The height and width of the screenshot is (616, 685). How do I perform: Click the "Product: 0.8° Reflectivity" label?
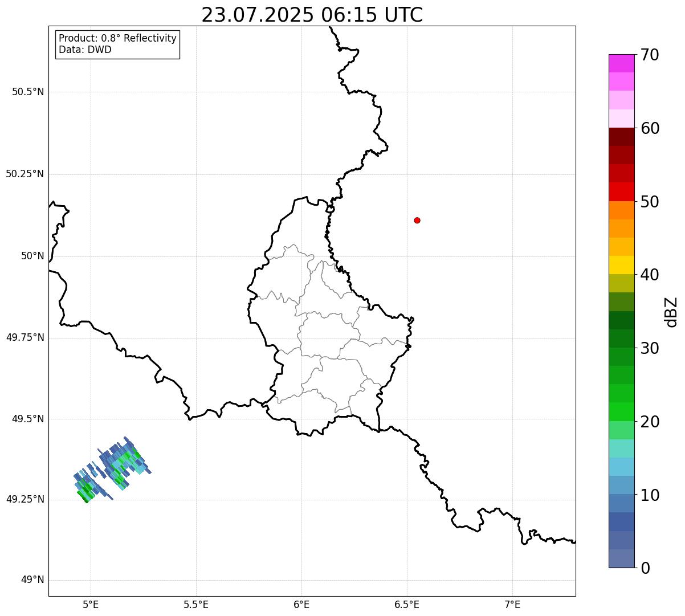coord(118,38)
